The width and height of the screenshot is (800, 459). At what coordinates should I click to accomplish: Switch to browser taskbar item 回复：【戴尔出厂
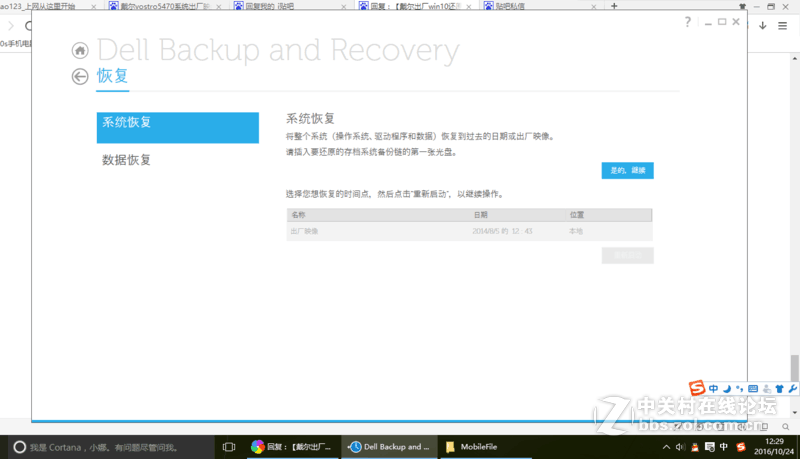point(292,447)
